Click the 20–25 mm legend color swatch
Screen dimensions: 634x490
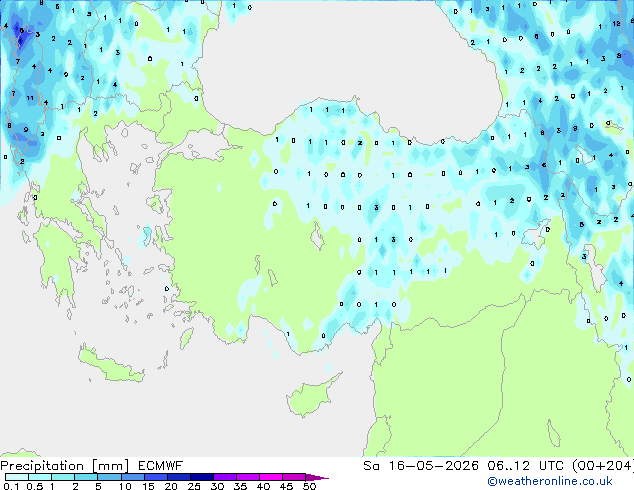coord(179,477)
